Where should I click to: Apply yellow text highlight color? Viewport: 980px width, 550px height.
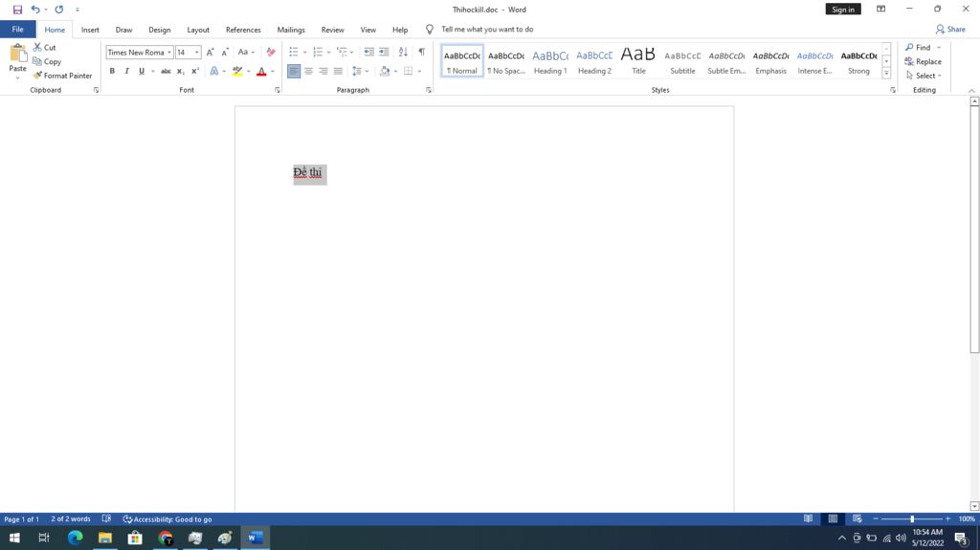(237, 71)
